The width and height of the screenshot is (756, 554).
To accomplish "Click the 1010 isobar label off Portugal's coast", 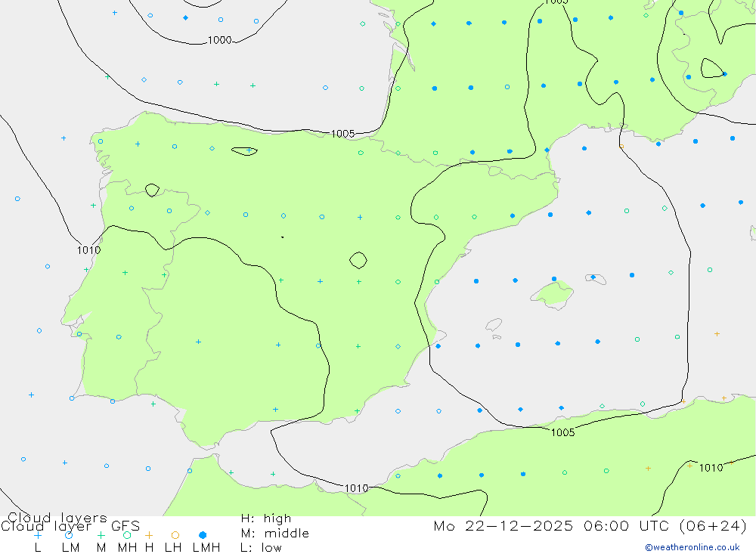I will [x=88, y=250].
